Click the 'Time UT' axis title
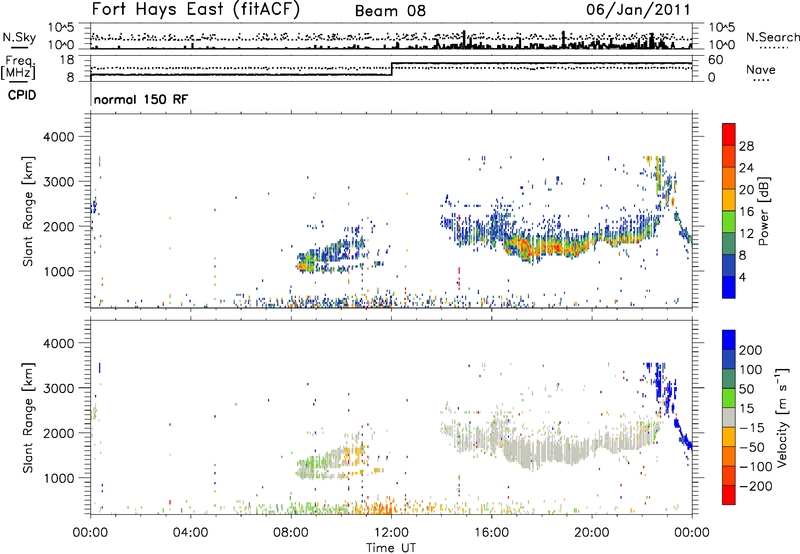 (x=391, y=548)
